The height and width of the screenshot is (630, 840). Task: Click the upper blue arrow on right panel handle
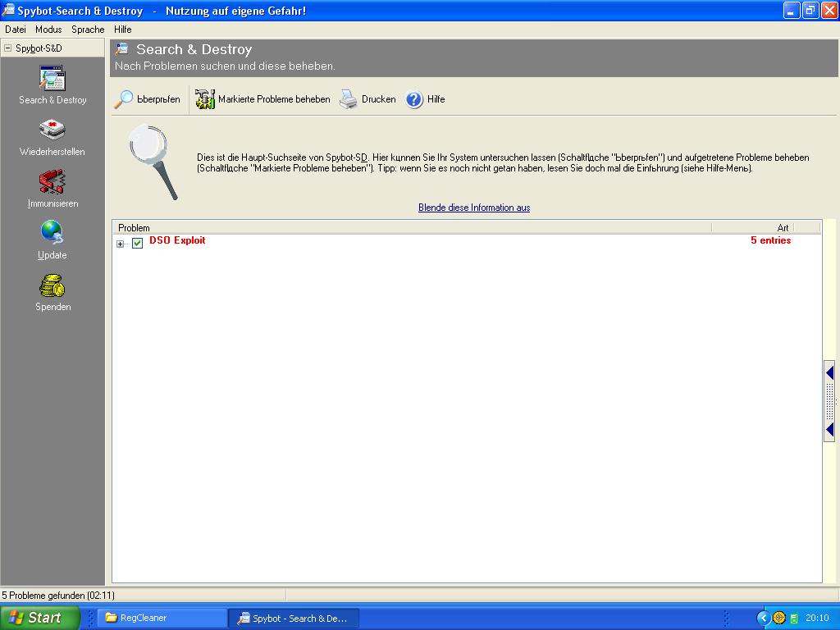pos(829,373)
